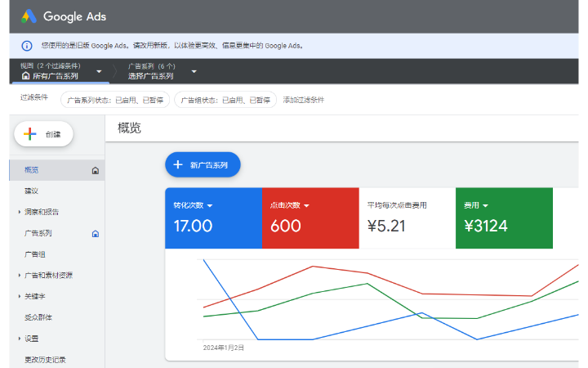Expand the 设置 sidebar section
Screen dimensions: 588x368
click(19, 339)
